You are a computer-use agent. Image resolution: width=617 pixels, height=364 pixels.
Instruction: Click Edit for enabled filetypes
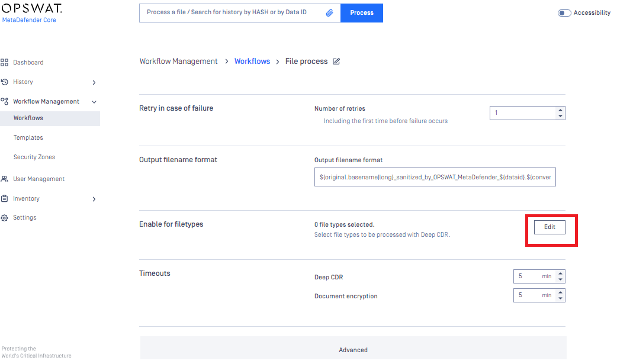click(x=549, y=227)
